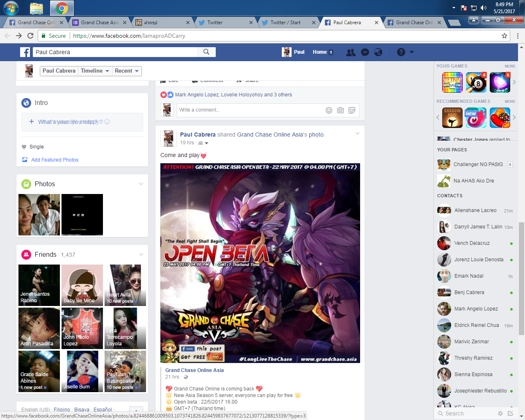Open chat with Sienna Espinosa
The height and width of the screenshot is (420, 525).
pos(475,374)
